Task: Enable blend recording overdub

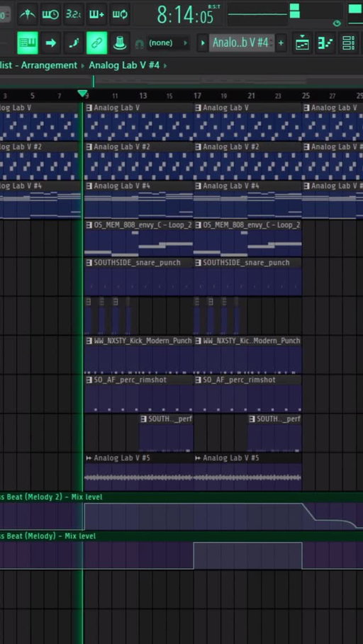Action: 96,14
